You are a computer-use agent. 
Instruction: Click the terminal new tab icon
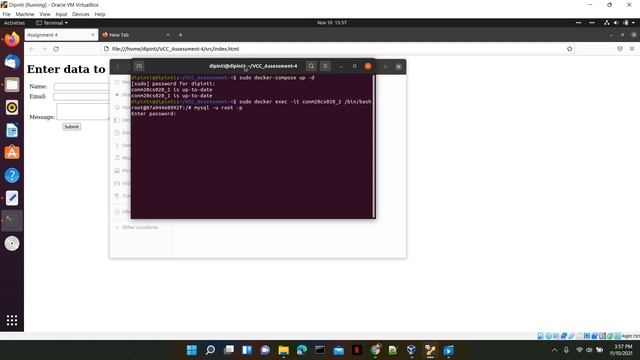click(139, 66)
